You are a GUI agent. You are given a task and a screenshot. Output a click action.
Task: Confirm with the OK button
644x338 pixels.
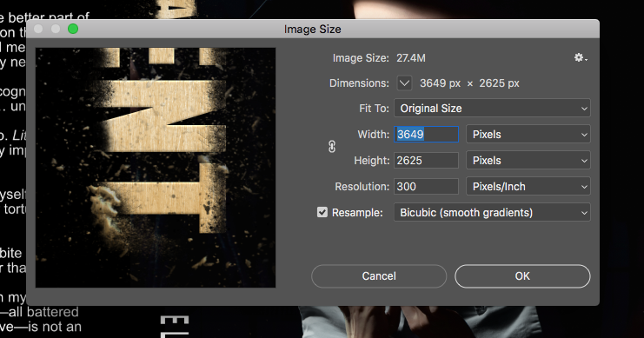[522, 276]
